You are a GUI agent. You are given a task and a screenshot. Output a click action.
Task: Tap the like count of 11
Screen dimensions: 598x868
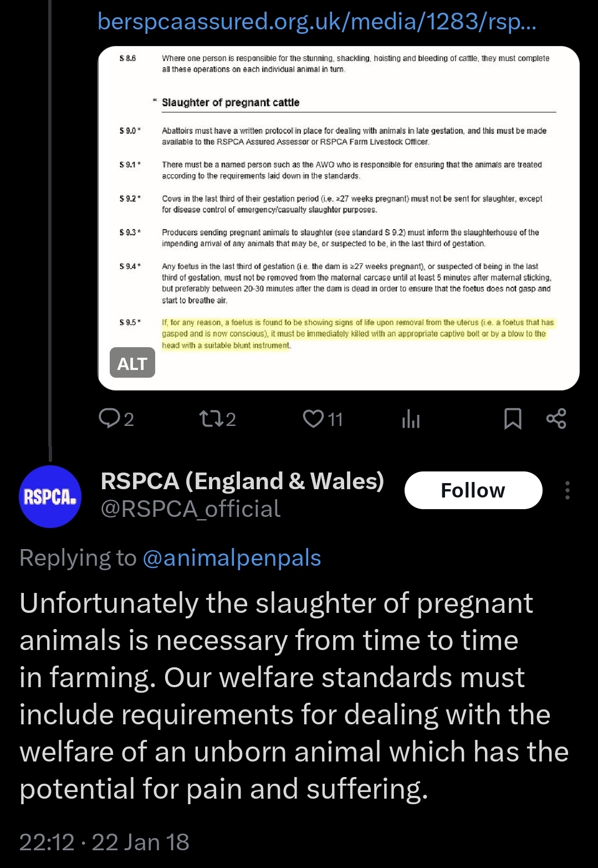[335, 419]
